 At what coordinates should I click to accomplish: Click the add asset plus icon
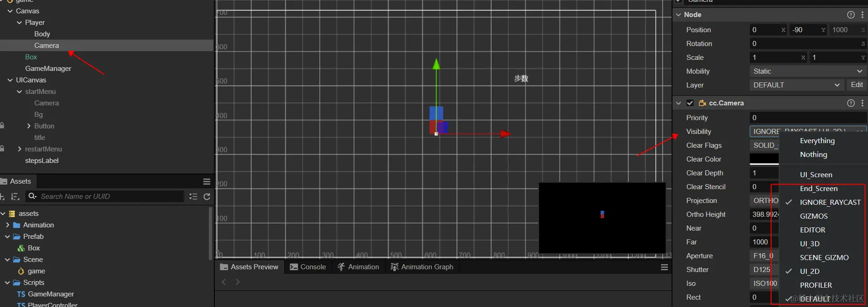coord(2,197)
